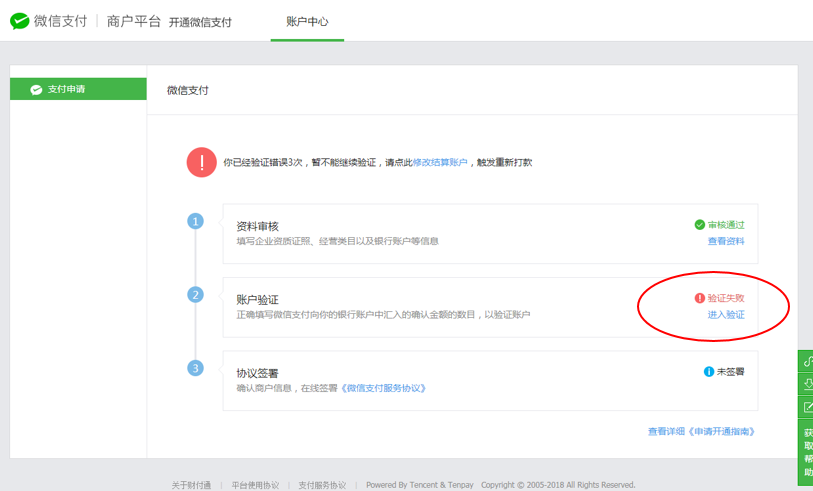813x491 pixels.
Task: Click the 微信支付 section heading
Action: click(188, 90)
